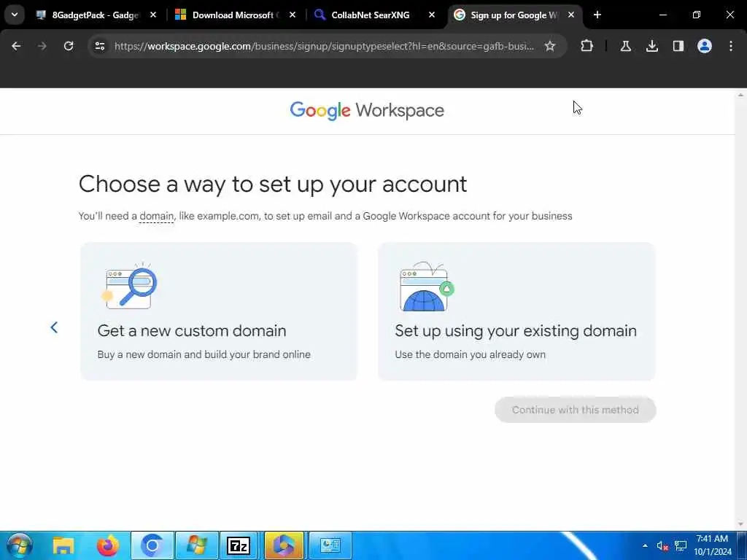This screenshot has width=747, height=560.
Task: View site information icon in address bar
Action: 99,46
